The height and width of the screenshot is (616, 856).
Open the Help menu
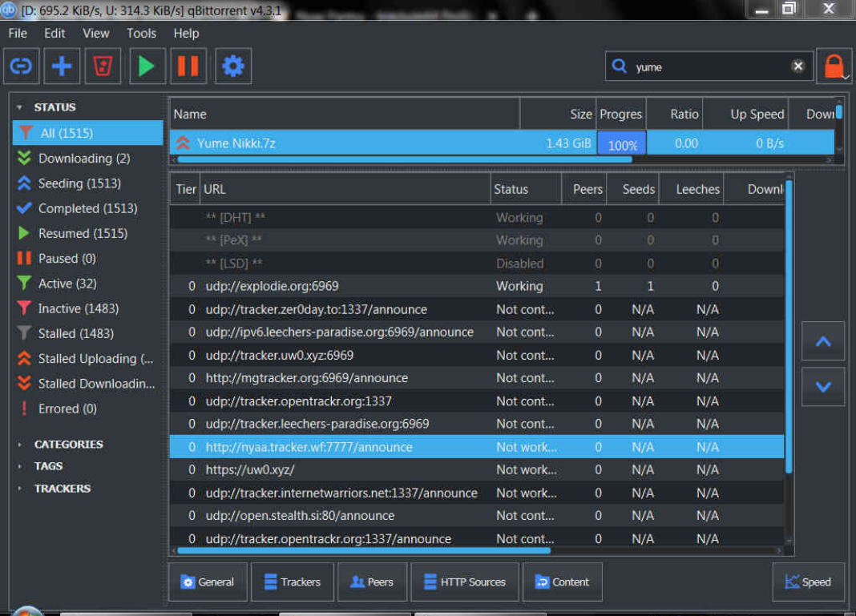[x=186, y=34]
